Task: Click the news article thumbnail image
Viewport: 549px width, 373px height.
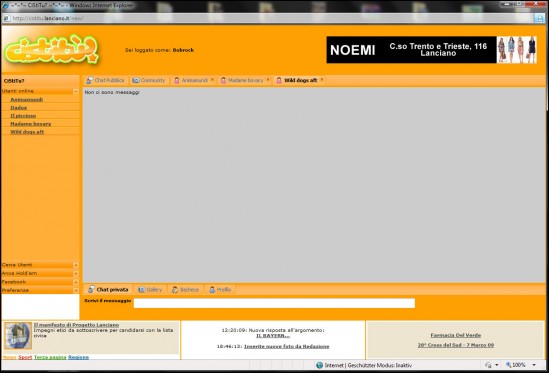Action: pyautogui.click(x=18, y=336)
